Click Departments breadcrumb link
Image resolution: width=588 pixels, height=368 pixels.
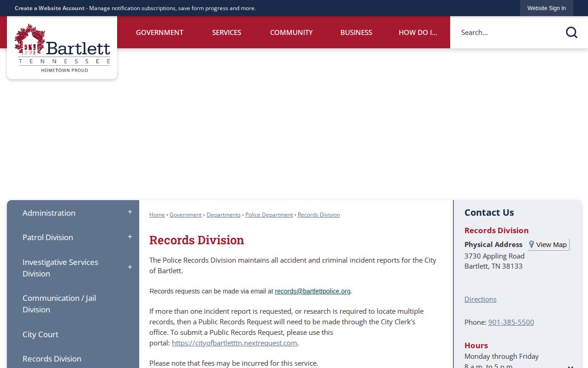[224, 215]
